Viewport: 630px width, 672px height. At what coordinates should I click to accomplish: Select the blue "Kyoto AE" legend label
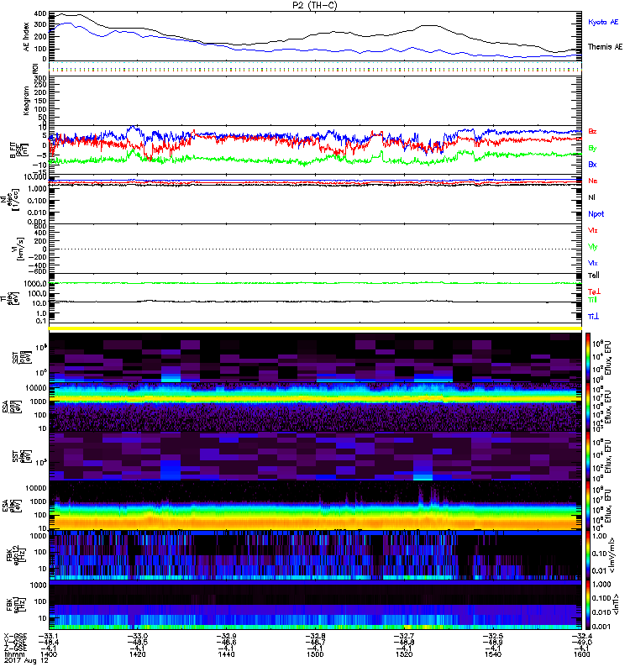coord(603,22)
